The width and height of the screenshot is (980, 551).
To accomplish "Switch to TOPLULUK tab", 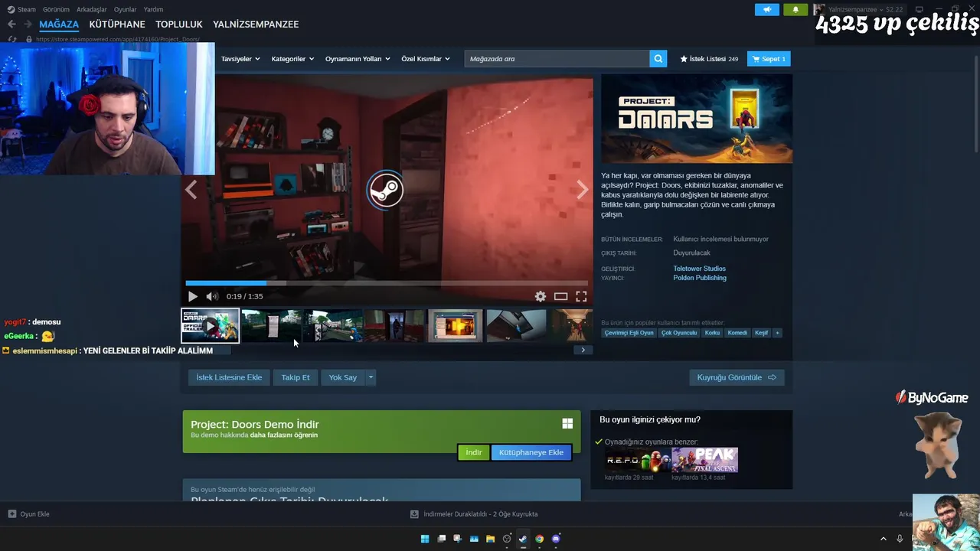I will tap(179, 24).
